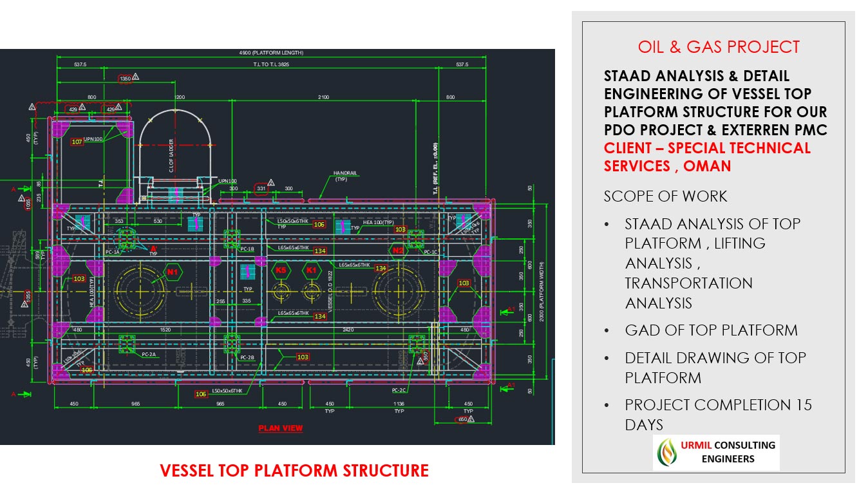
Task: Select the 'PROJECT COMPLETION 15 DAYS' bullet
Action: point(718,414)
